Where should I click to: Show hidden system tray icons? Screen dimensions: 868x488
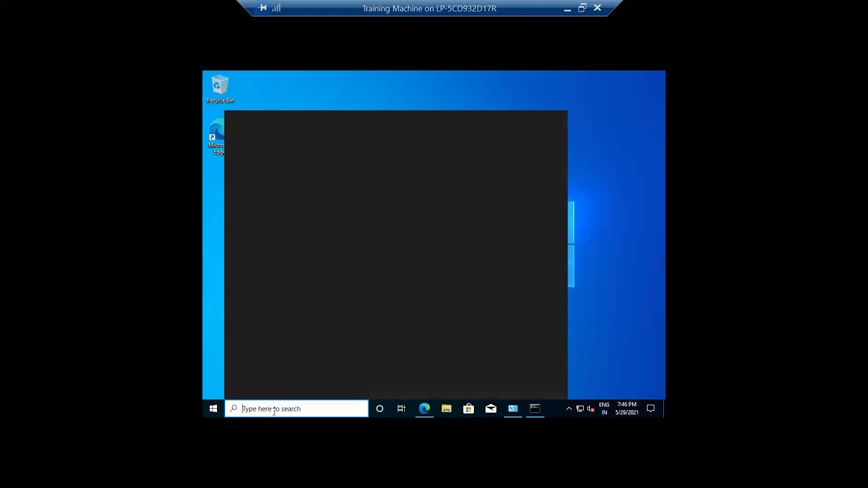pos(569,409)
